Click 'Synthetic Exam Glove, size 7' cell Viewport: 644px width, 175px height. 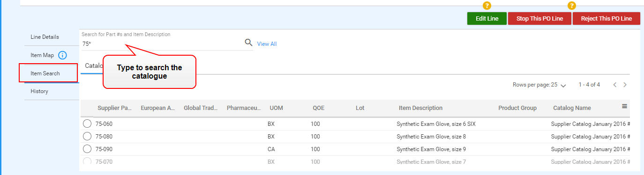point(431,162)
